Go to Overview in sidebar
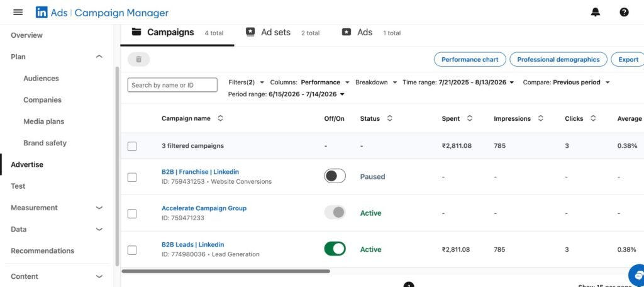 [x=26, y=35]
